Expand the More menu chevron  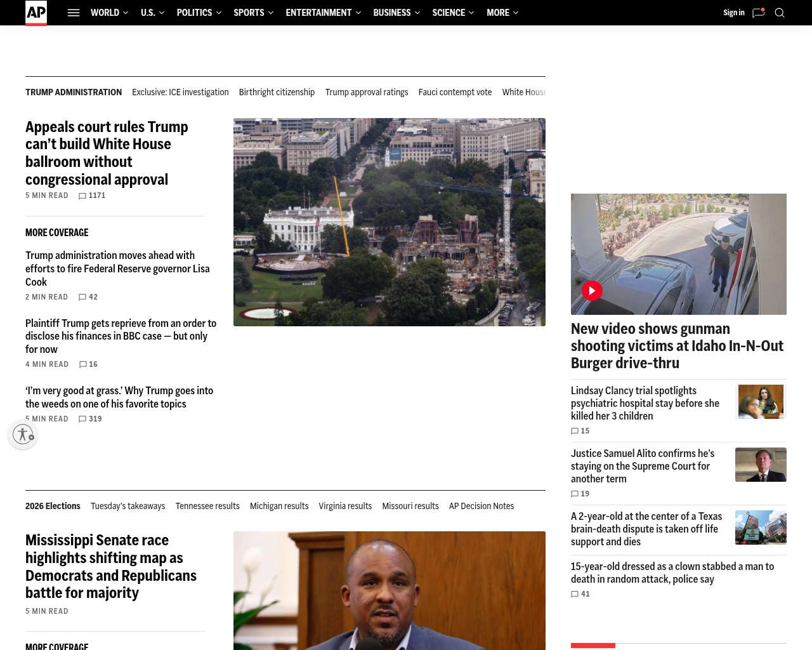(x=516, y=13)
